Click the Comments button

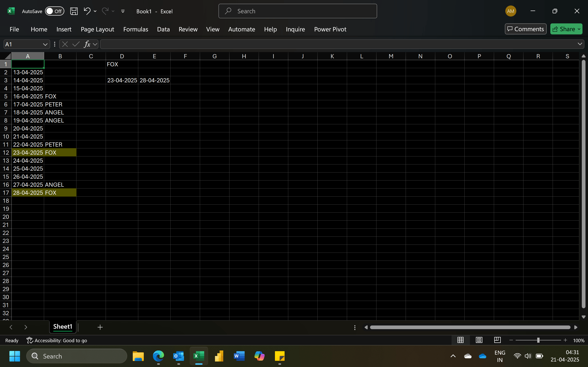point(526,29)
